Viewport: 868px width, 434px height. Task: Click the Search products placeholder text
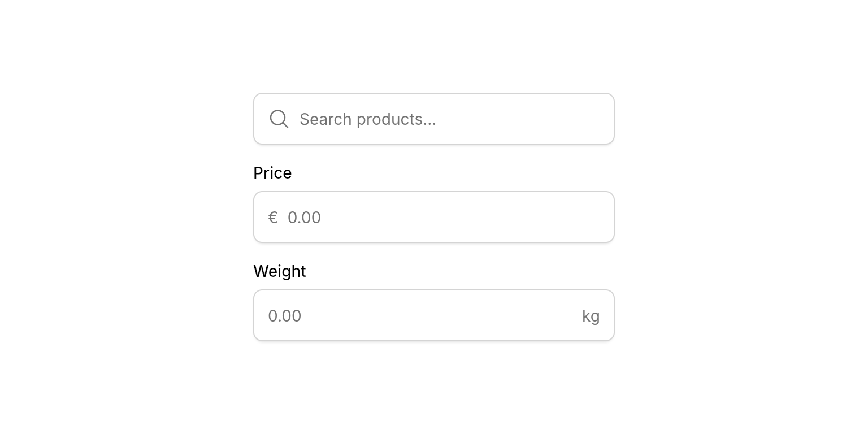pyautogui.click(x=368, y=119)
